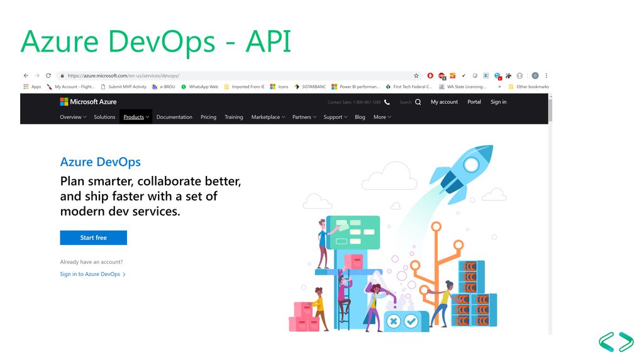Screen dimensions: 644x362
Task: Expand the Marketplace dropdown
Action: coord(268,117)
